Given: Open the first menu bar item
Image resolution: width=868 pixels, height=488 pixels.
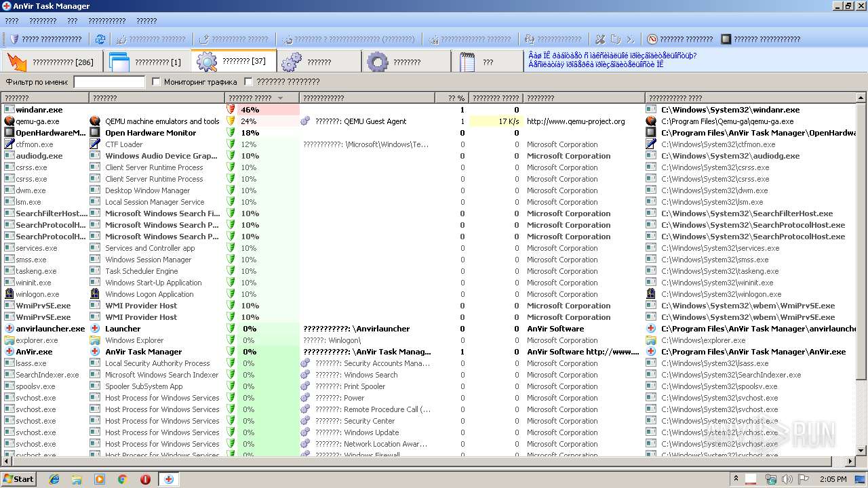Looking at the screenshot, I should tap(12, 21).
